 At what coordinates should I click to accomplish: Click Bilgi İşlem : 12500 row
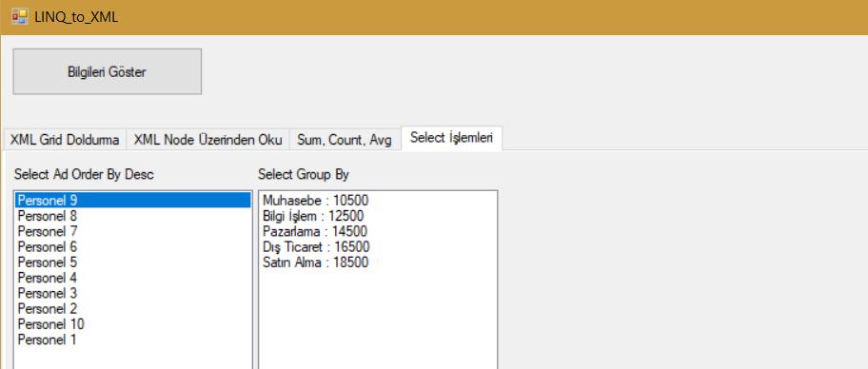pos(378,216)
